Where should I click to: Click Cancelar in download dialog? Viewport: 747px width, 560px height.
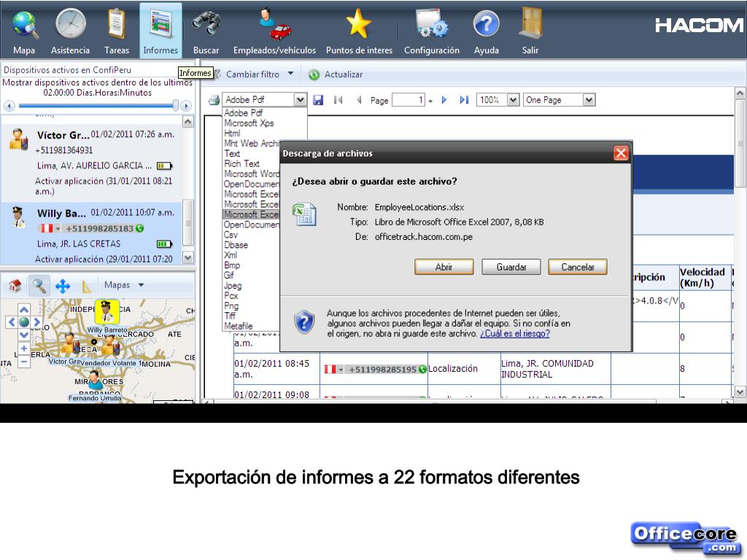point(578,267)
